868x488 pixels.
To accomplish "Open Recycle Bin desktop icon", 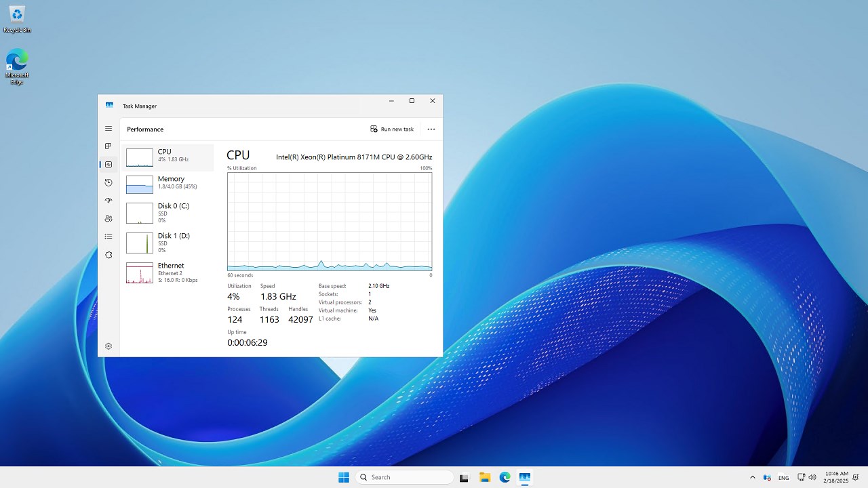I will point(17,19).
